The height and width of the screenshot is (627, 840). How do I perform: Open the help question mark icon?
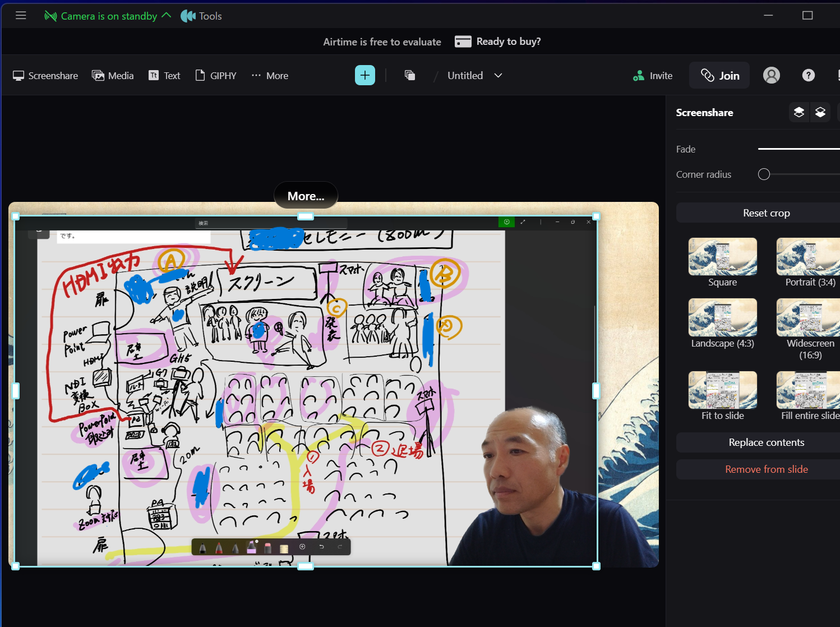[x=808, y=75]
